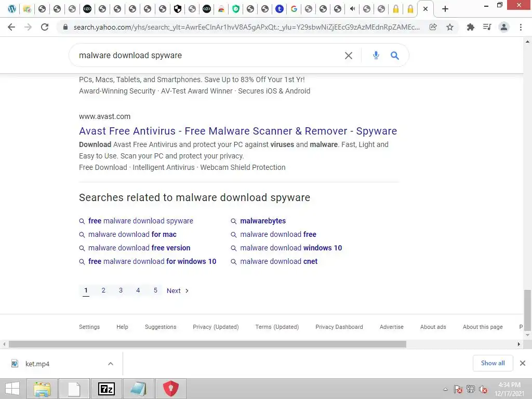Open About this page footer link
This screenshot has height=399, width=532.
(x=483, y=327)
